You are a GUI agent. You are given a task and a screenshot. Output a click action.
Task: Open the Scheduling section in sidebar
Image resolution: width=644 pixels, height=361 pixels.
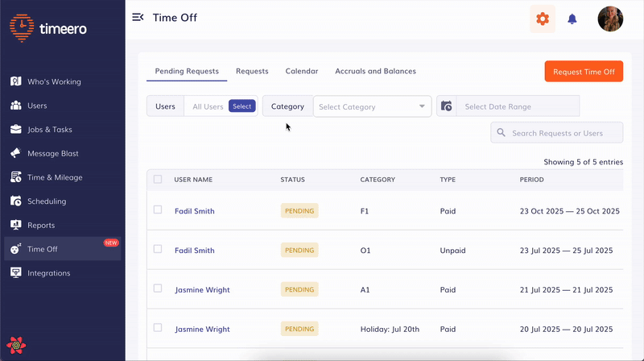click(47, 201)
